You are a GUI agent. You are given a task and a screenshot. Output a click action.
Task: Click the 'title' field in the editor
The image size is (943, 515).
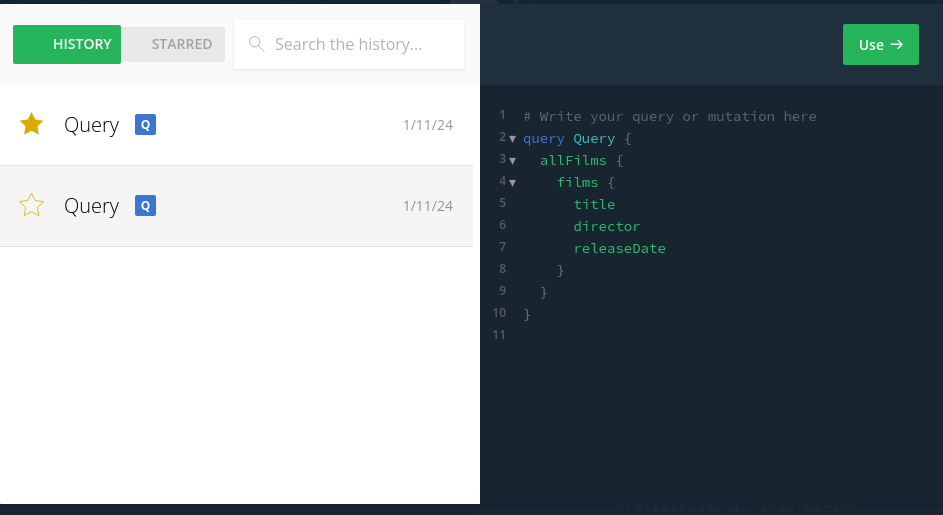594,205
